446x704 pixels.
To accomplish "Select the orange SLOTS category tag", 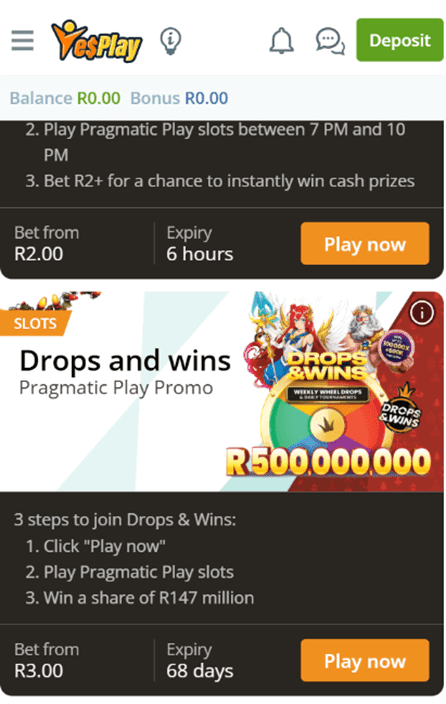I will click(35, 323).
